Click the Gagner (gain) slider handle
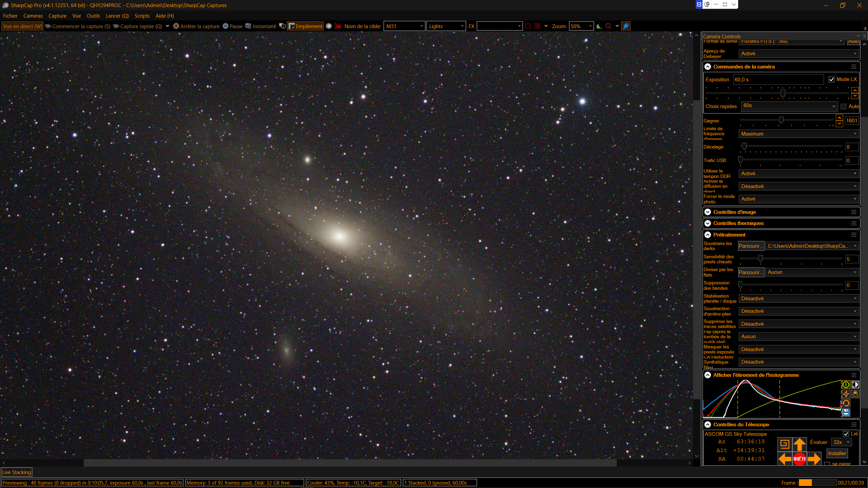868x488 pixels. coord(781,120)
